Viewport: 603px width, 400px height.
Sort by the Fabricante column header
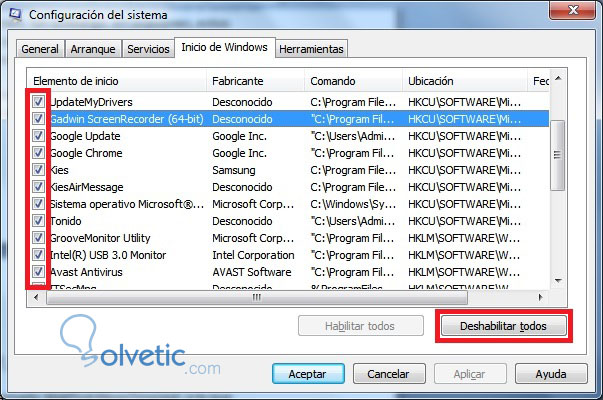tap(255, 81)
